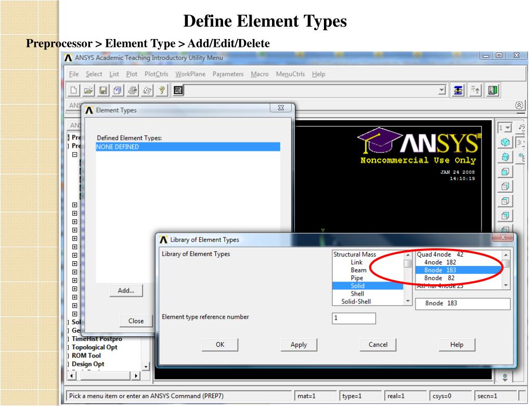Open the List menu
The height and width of the screenshot is (406, 532).
click(114, 74)
